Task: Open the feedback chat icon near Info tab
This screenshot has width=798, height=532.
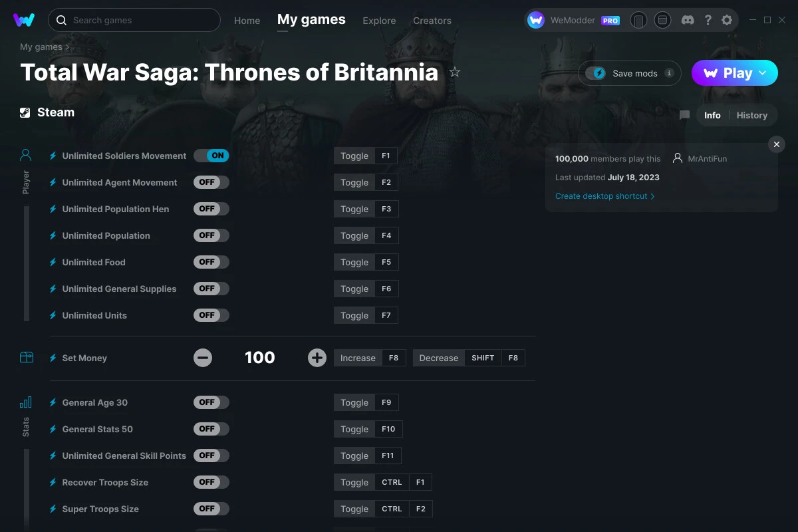Action: tap(684, 114)
